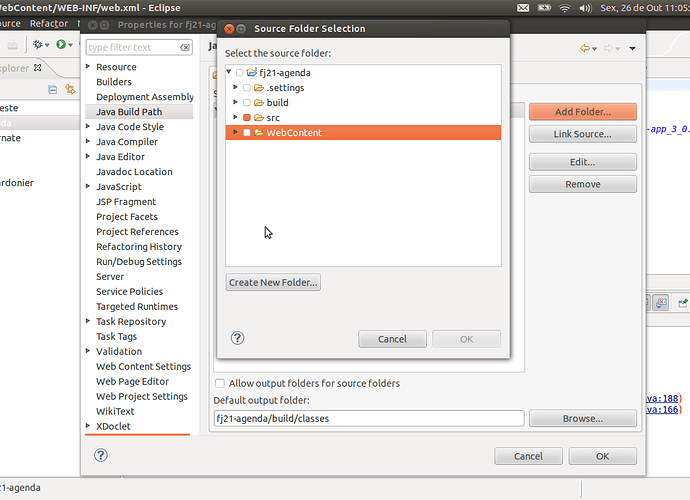690x500 pixels.
Task: Click the link with editor icon
Action: (70, 89)
